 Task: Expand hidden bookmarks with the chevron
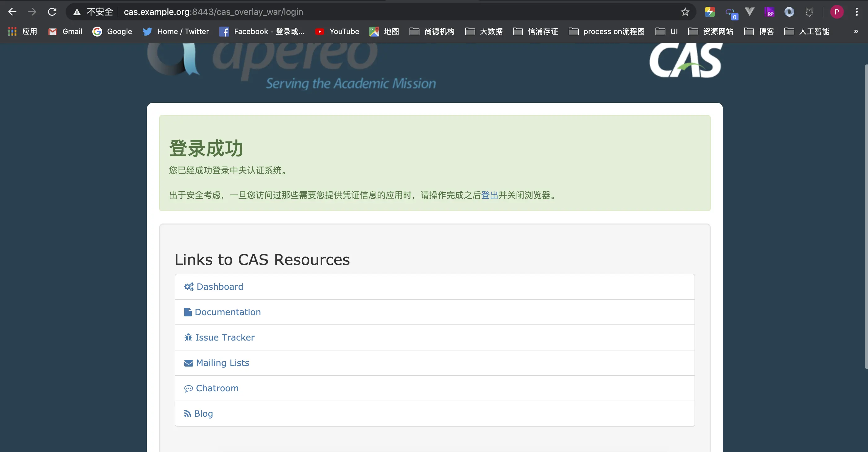coord(856,31)
